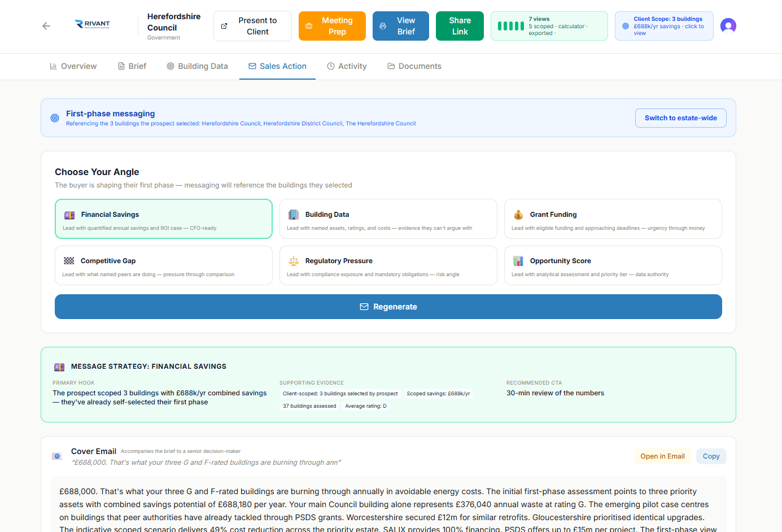Click the target icon in First-phase messaging banner
The height and width of the screenshot is (532, 782).
(55, 118)
